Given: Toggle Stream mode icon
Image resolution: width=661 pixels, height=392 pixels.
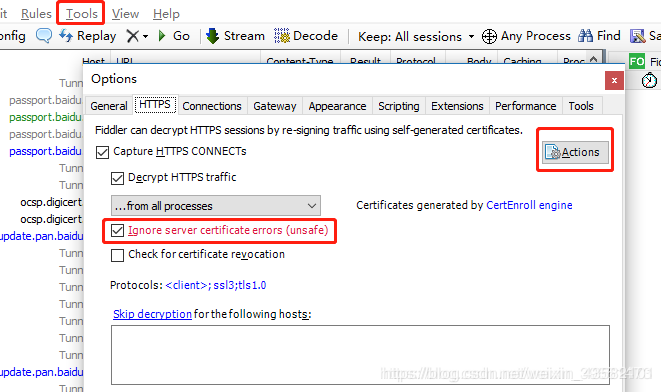Looking at the screenshot, I should tap(212, 36).
